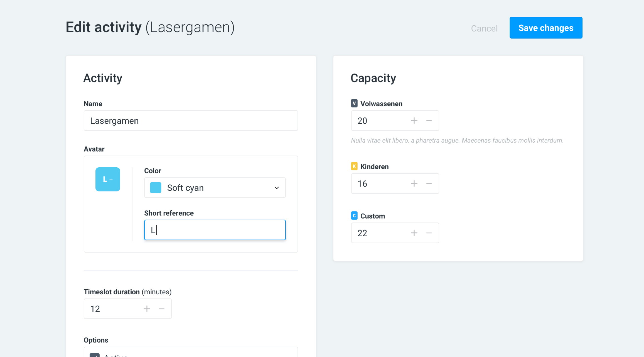Image resolution: width=644 pixels, height=357 pixels.
Task: Click minus icon for Kinderen capacity
Action: click(429, 184)
